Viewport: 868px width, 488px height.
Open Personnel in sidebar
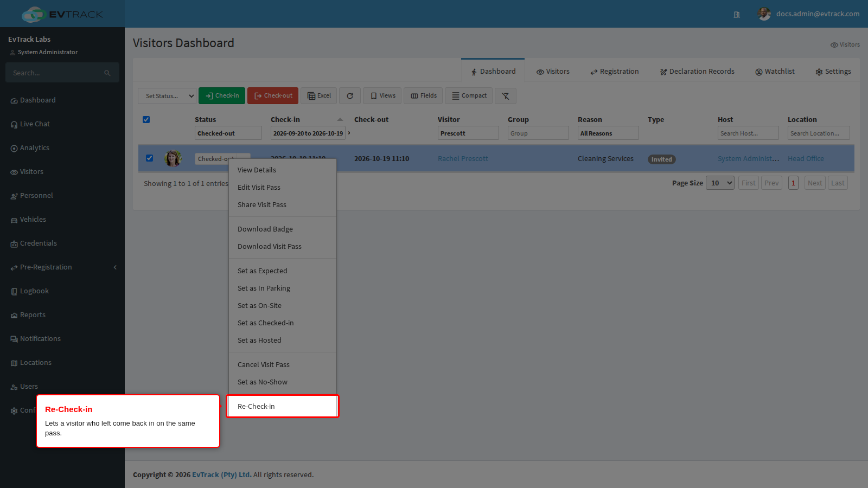tap(36, 196)
